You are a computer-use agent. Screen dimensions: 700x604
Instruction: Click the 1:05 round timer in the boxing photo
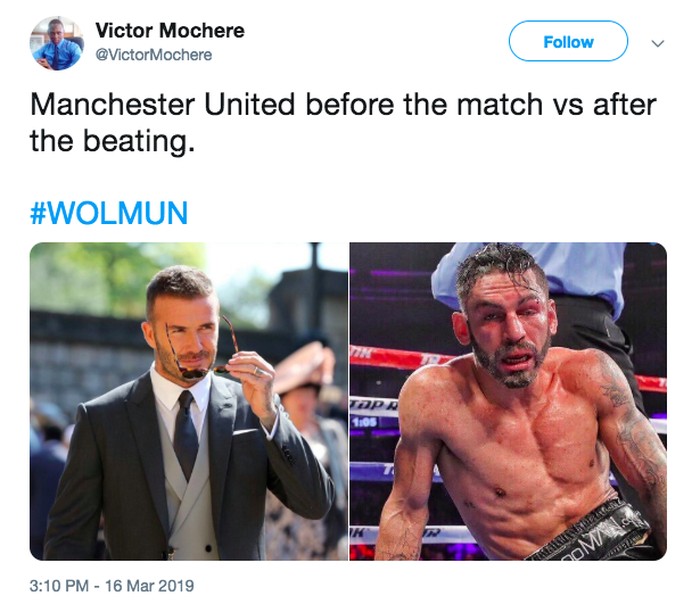(363, 421)
